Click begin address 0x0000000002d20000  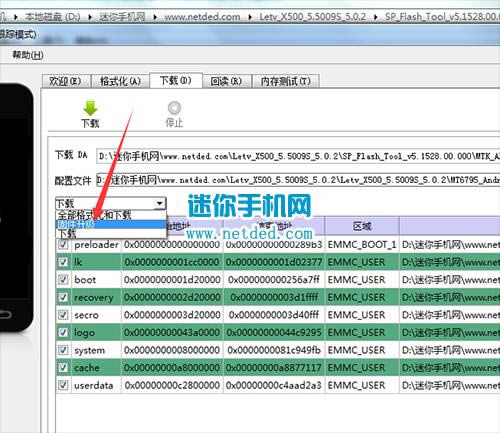point(172,297)
